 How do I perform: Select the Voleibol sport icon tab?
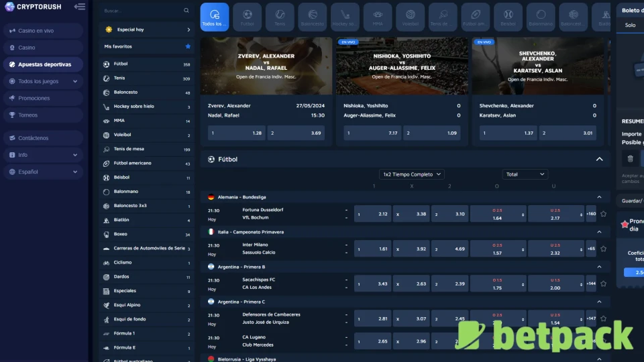click(x=411, y=17)
